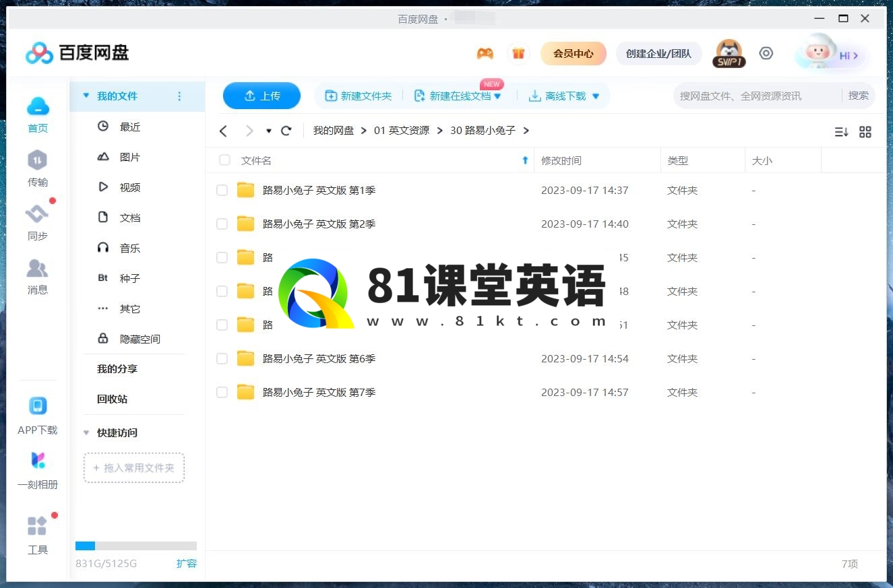Open the navigation history dropdown triangle
Viewport: 893px width, 588px height.
click(x=268, y=131)
